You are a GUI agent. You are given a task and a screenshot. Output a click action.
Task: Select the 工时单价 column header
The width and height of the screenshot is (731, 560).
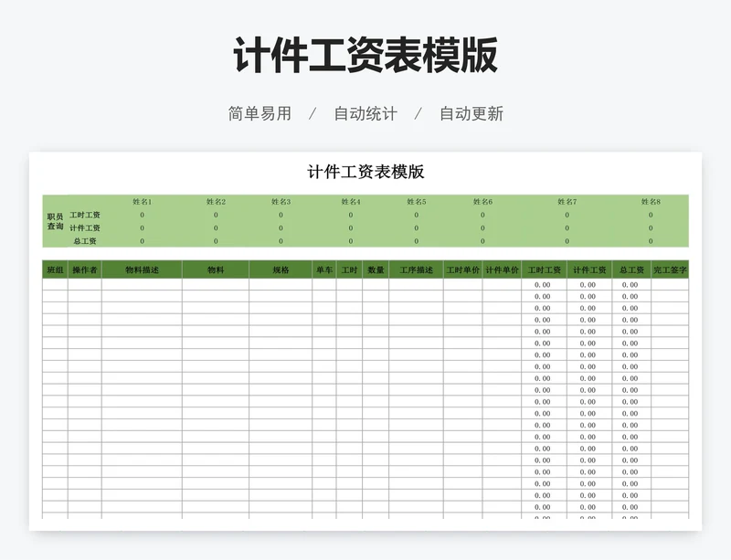coord(463,269)
